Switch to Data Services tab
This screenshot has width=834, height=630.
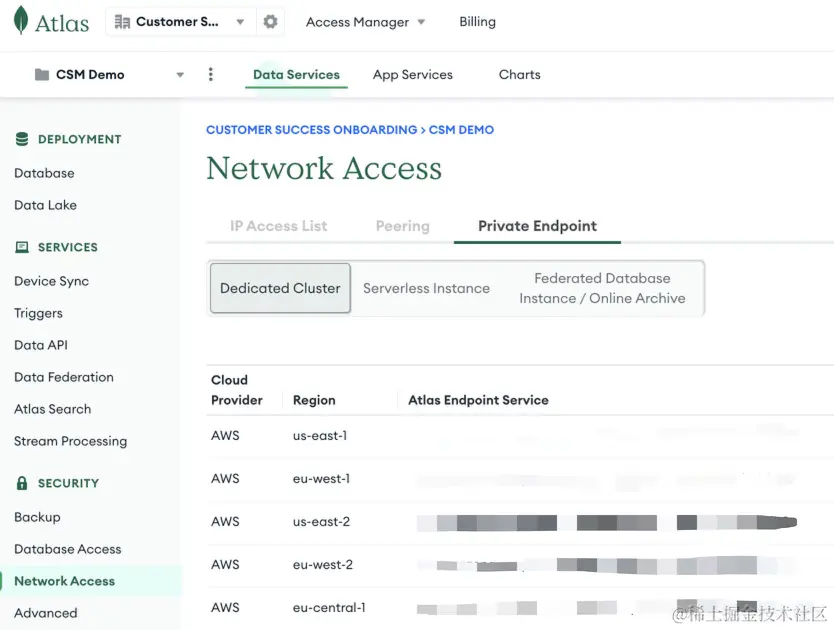coord(296,74)
